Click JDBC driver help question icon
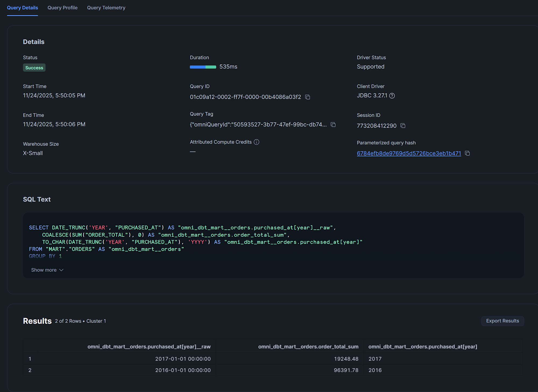 392,96
